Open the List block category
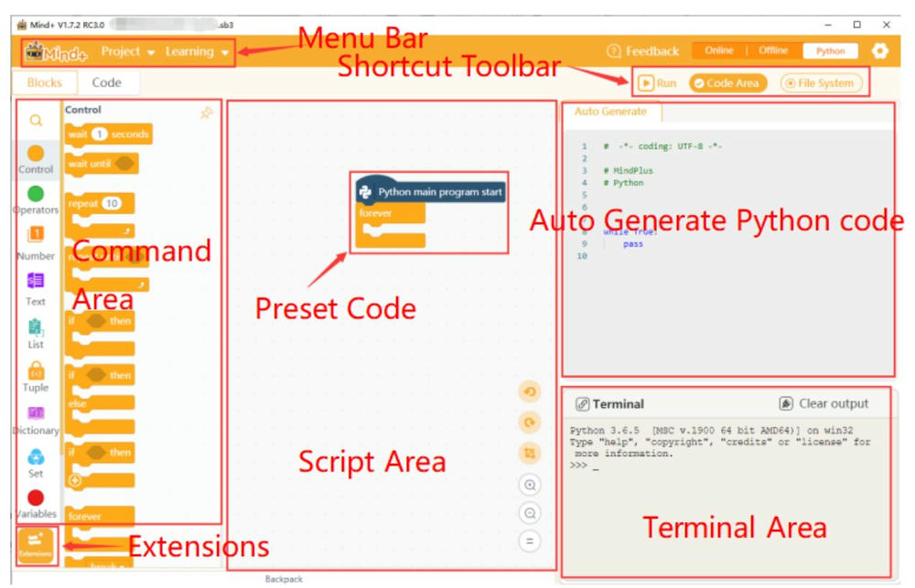915x588 pixels. click(x=36, y=333)
